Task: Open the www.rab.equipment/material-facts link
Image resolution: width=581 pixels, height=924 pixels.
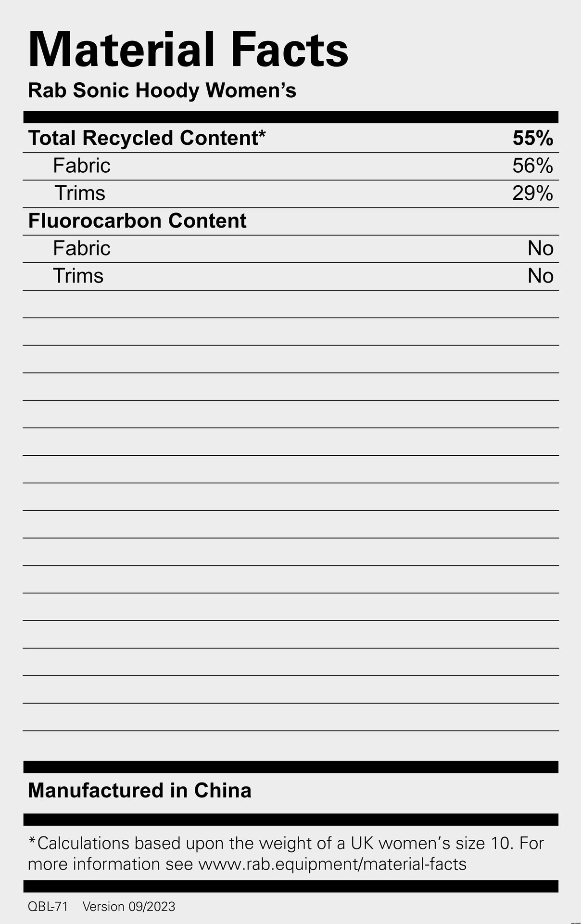Action: tap(332, 864)
